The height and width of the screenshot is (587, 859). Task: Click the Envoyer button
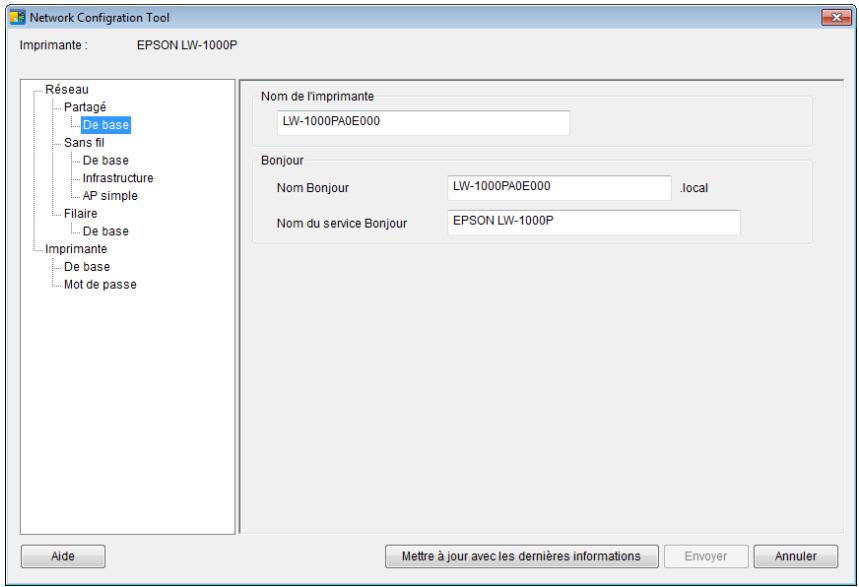coord(706,556)
